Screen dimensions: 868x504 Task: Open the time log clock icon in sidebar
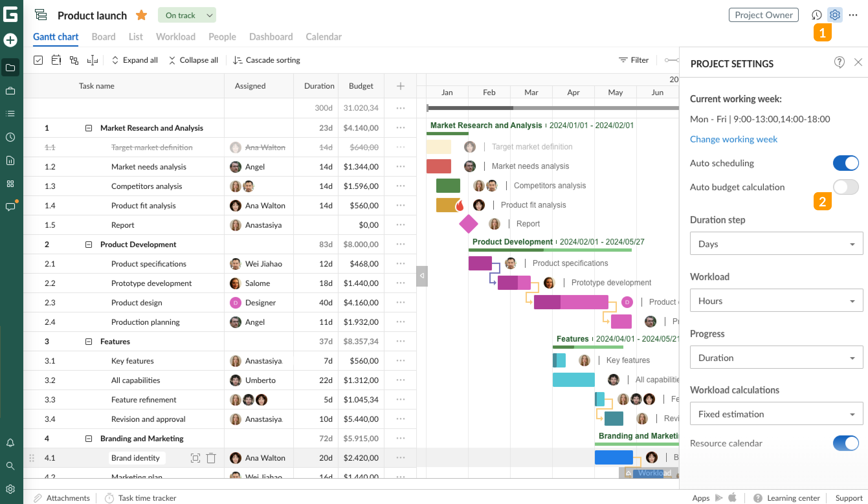(10, 137)
